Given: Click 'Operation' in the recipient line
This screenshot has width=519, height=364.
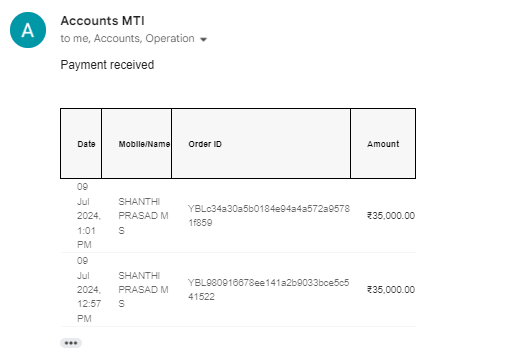Looking at the screenshot, I should coord(170,38).
